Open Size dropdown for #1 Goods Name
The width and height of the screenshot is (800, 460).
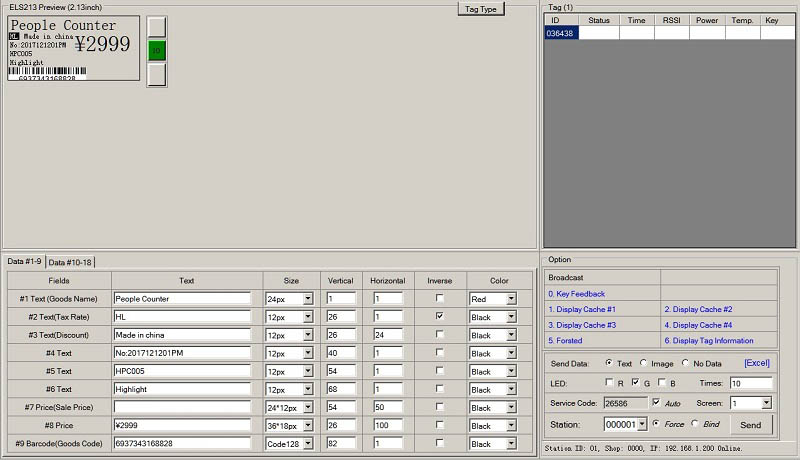[x=308, y=299]
